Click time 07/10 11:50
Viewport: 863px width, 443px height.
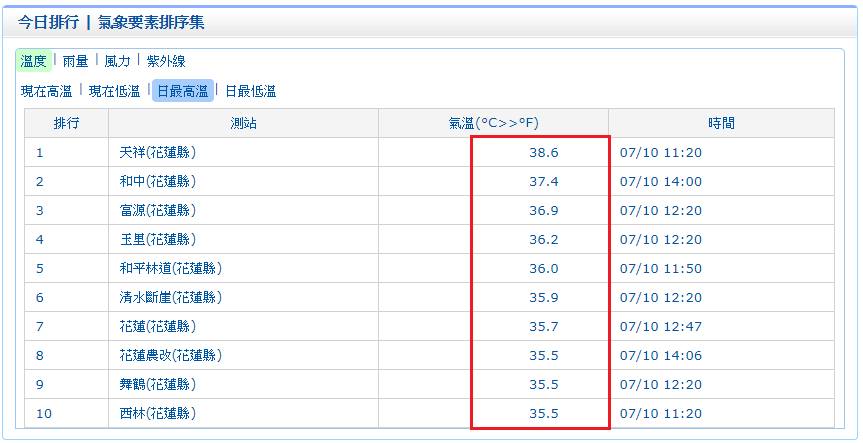coord(661,269)
